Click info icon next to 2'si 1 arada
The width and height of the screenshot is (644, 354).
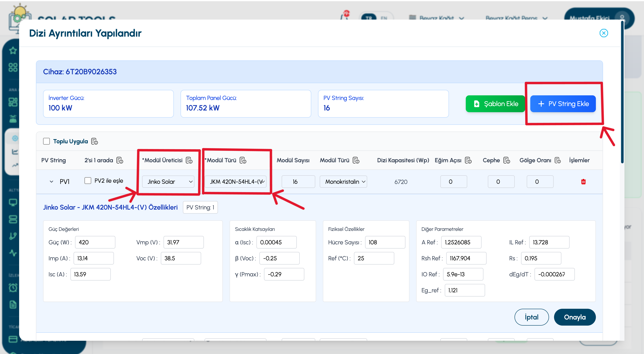[x=120, y=160]
